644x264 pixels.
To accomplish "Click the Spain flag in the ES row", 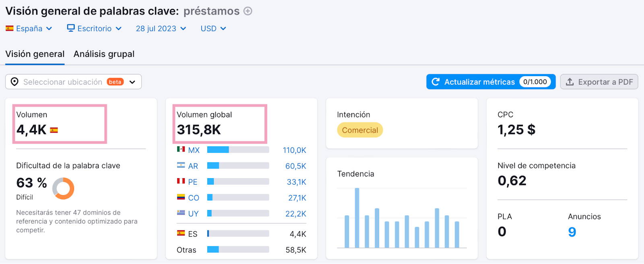I will tap(181, 233).
